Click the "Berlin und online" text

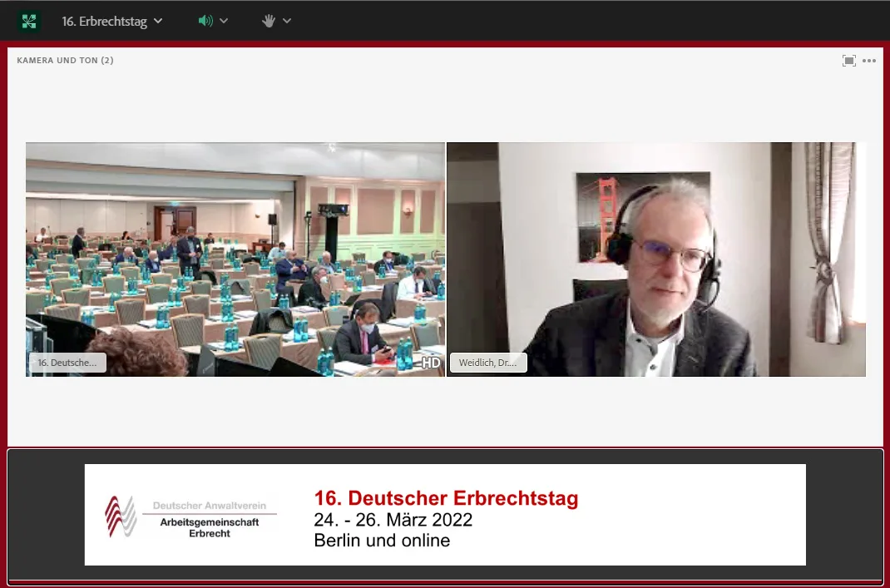click(382, 541)
